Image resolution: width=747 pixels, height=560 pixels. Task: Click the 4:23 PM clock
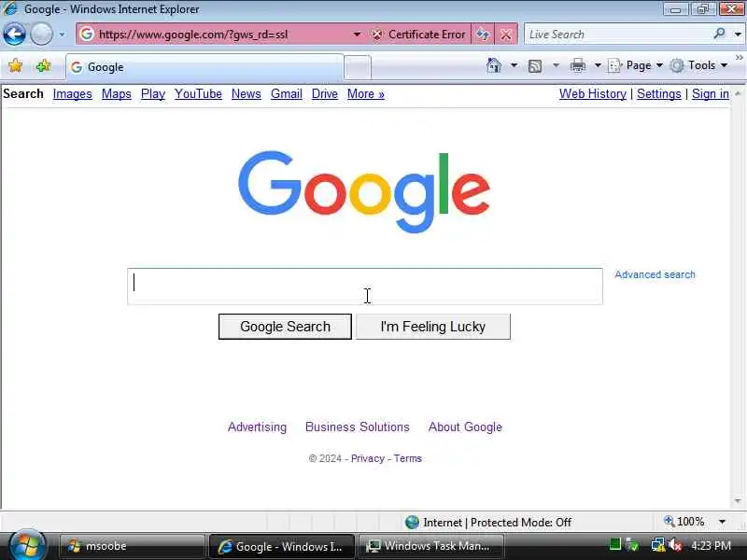pyautogui.click(x=711, y=545)
